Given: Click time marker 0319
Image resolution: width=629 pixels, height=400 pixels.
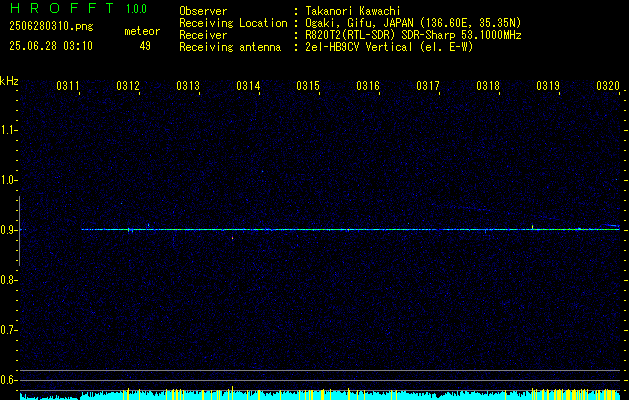Looking at the screenshot, I should [x=548, y=85].
